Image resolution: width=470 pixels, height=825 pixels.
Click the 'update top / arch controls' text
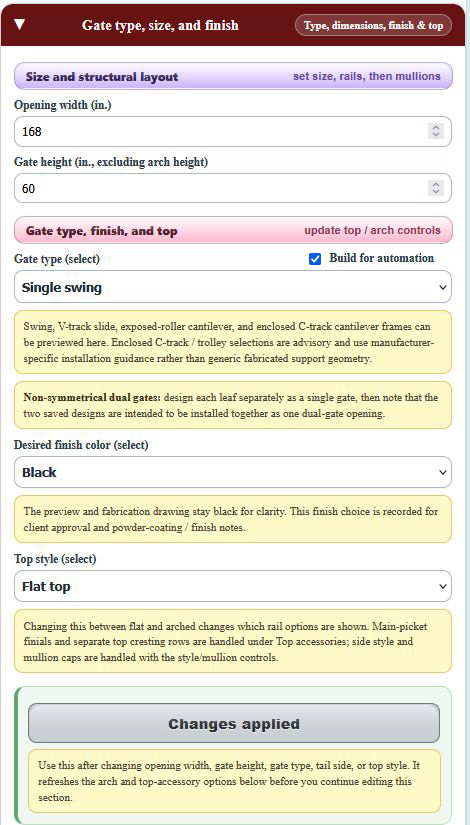click(x=372, y=230)
